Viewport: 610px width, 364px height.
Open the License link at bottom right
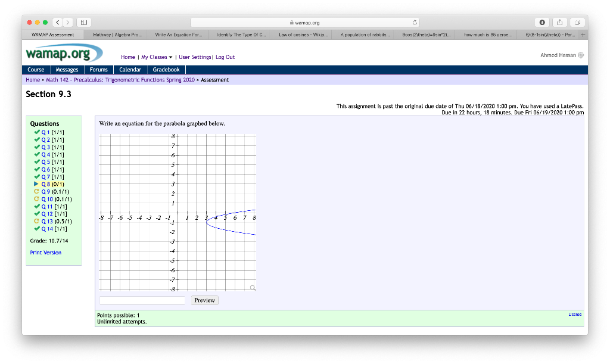pos(574,313)
